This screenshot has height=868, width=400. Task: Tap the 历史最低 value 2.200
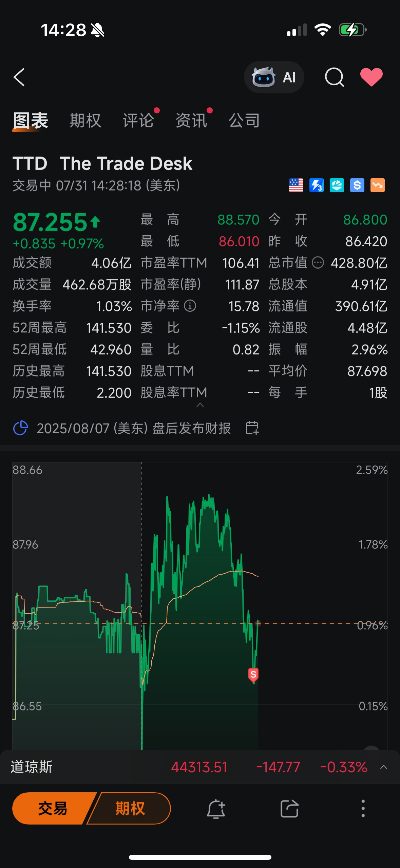pyautogui.click(x=114, y=393)
